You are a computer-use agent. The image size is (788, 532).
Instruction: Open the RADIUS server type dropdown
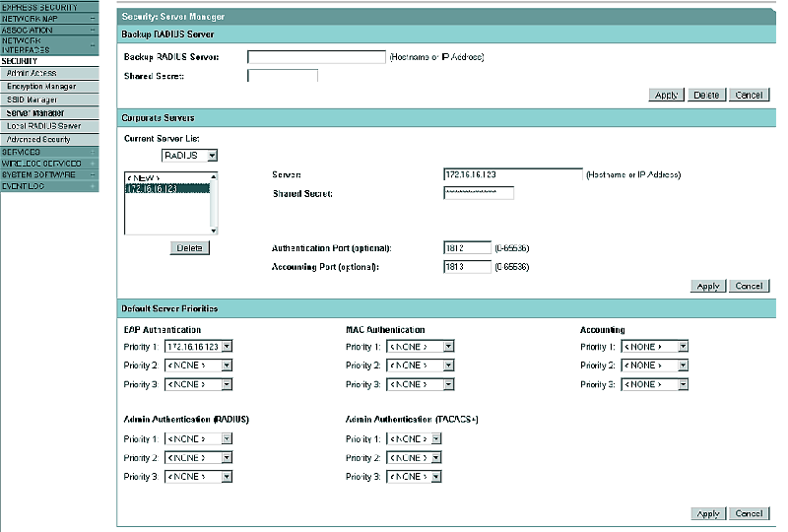189,156
